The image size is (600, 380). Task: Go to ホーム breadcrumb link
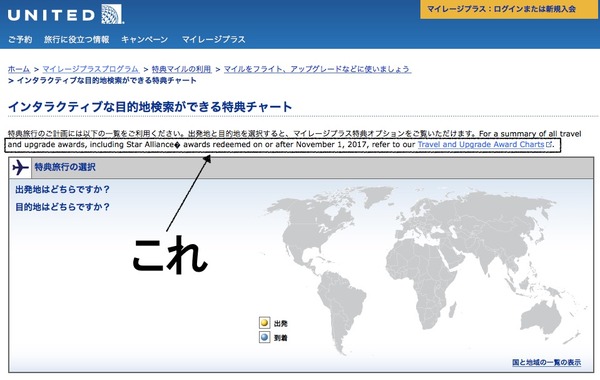[x=19, y=69]
